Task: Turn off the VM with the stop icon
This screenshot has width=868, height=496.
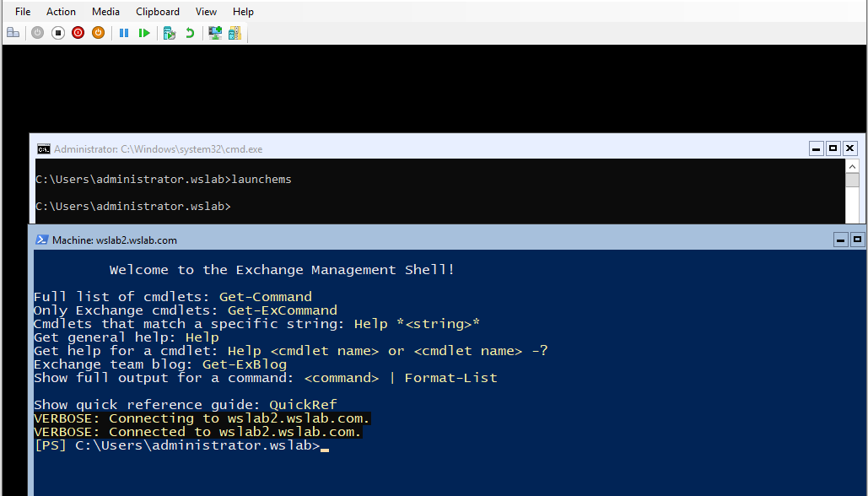Action: click(58, 33)
